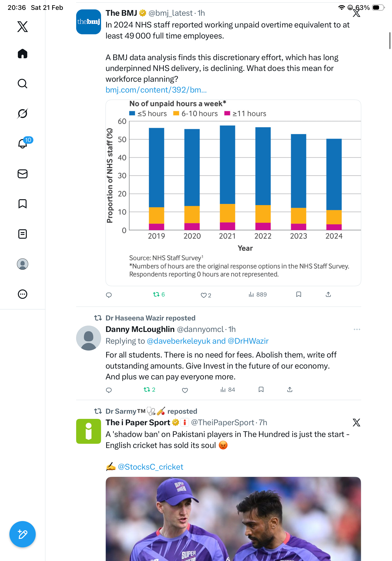Open the Search and Explore icon

(x=23, y=84)
